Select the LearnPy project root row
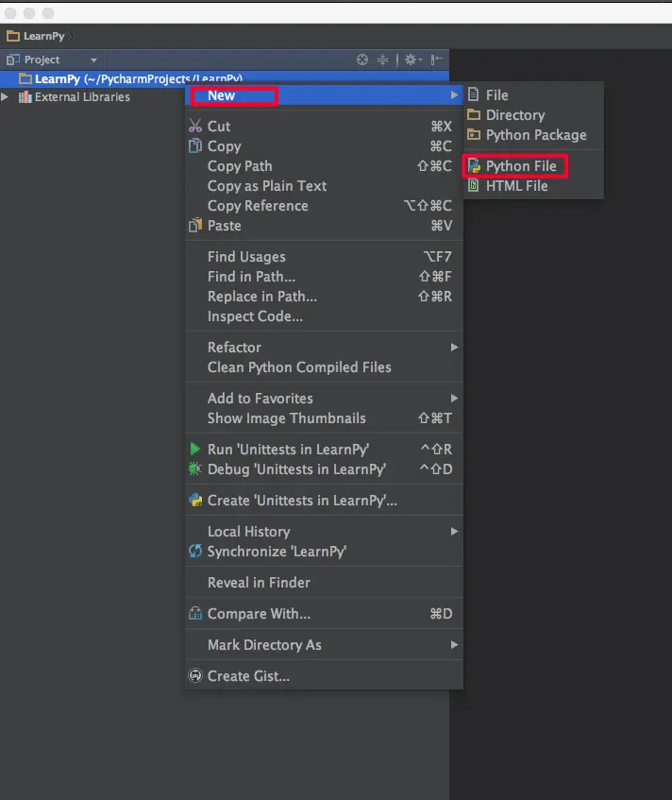 click(225, 78)
